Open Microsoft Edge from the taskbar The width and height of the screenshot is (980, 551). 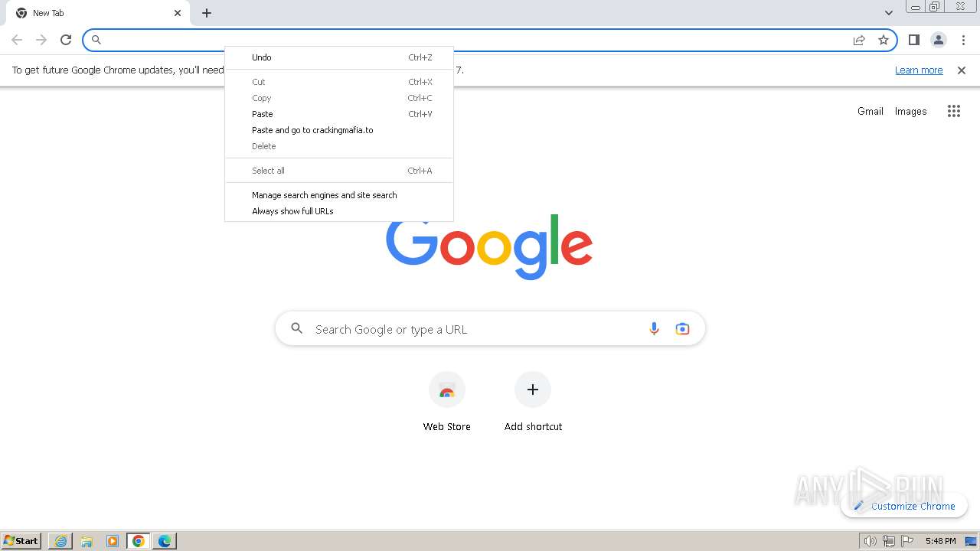pyautogui.click(x=165, y=541)
